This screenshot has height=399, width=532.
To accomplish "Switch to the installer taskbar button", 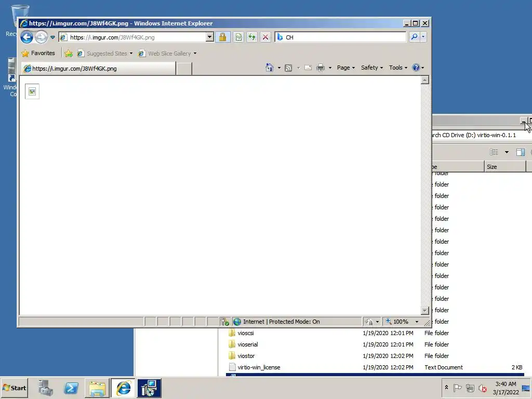I will 149,388.
